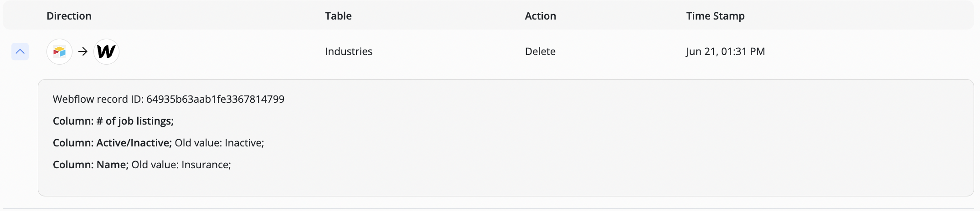The width and height of the screenshot is (980, 211).
Task: Sort by Direction column header
Action: pyautogui.click(x=69, y=16)
